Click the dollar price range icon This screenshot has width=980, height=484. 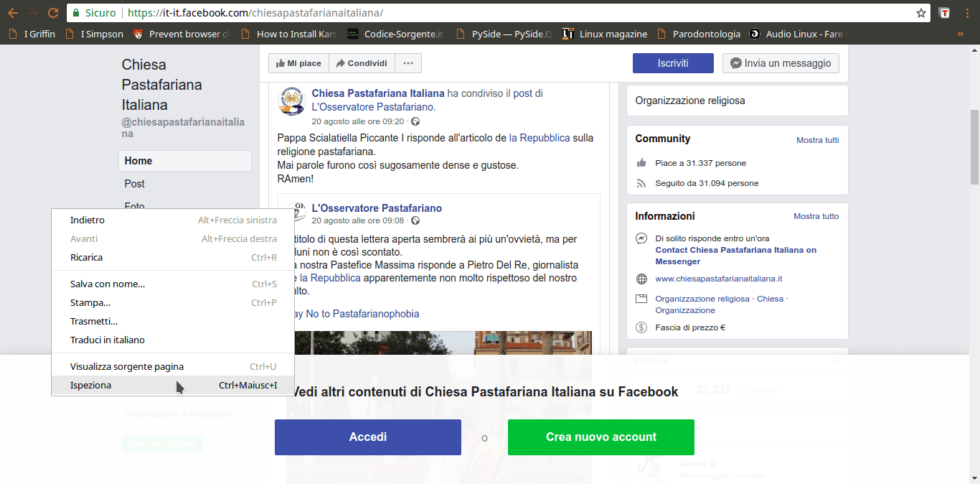(641, 327)
